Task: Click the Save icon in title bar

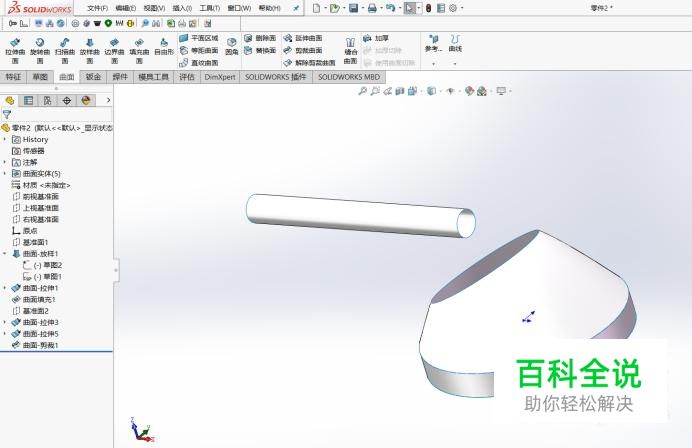Action: (x=354, y=8)
